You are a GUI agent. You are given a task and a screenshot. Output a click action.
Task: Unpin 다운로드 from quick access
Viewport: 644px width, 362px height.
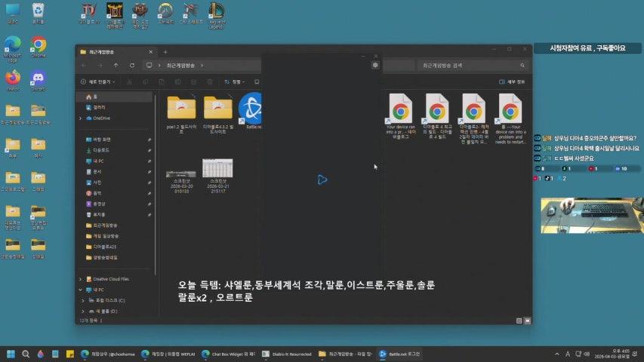pyautogui.click(x=149, y=151)
